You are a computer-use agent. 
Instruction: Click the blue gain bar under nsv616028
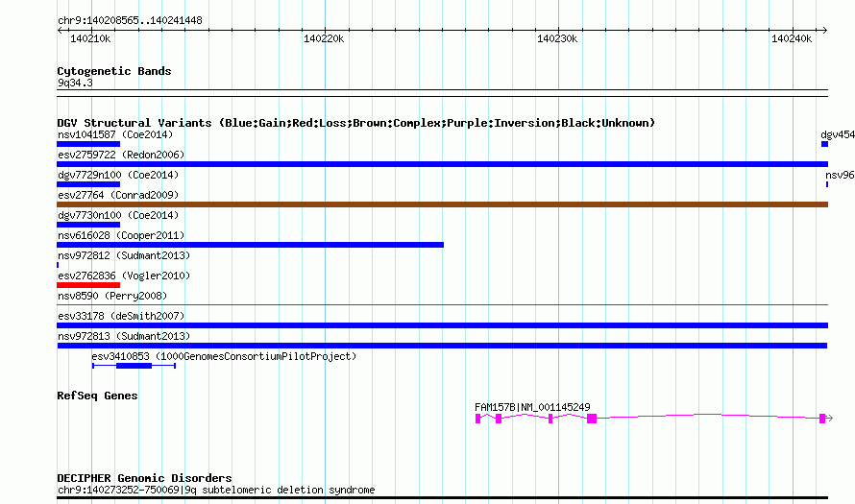251,245
